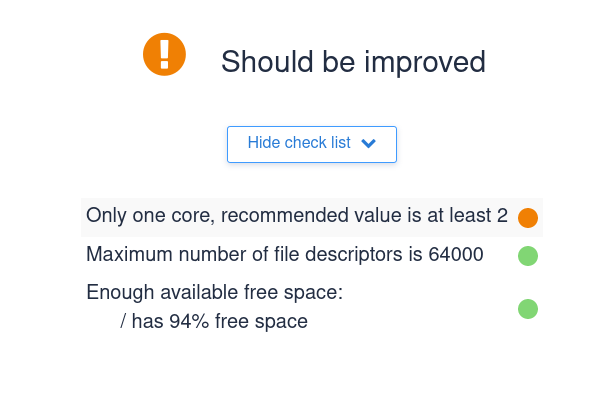Click the green dot beside free space
This screenshot has height=399, width=614.
click(527, 309)
